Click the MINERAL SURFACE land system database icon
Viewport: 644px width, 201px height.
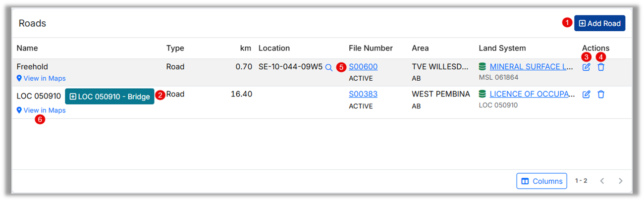point(483,66)
